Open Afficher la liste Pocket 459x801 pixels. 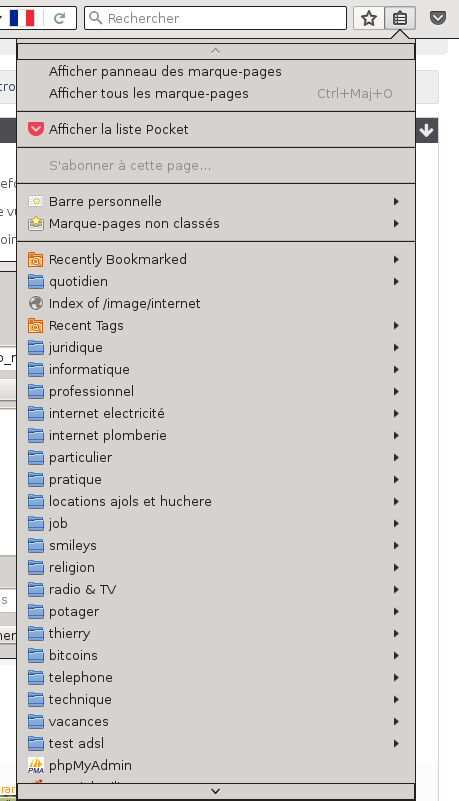click(x=216, y=129)
